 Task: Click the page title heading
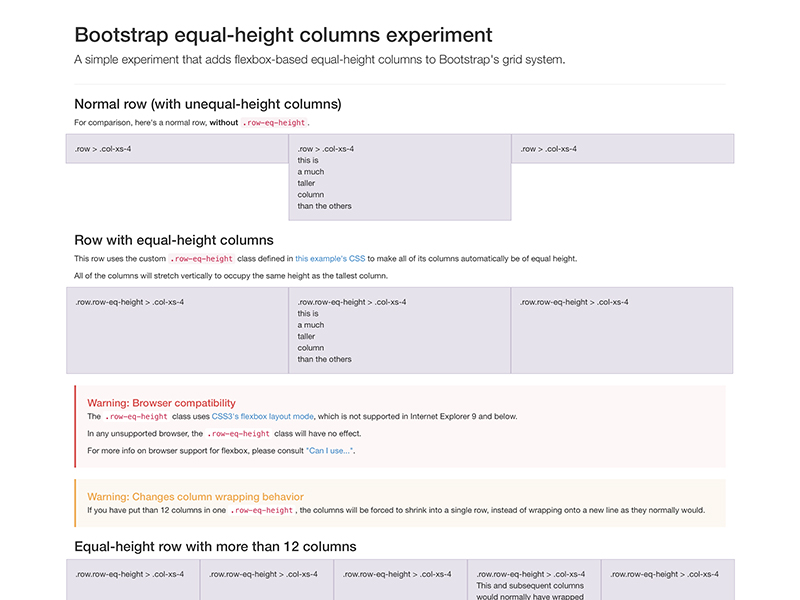click(x=283, y=35)
